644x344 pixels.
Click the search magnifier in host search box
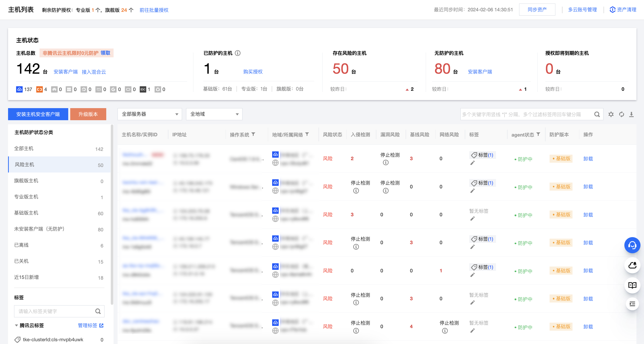pos(597,114)
